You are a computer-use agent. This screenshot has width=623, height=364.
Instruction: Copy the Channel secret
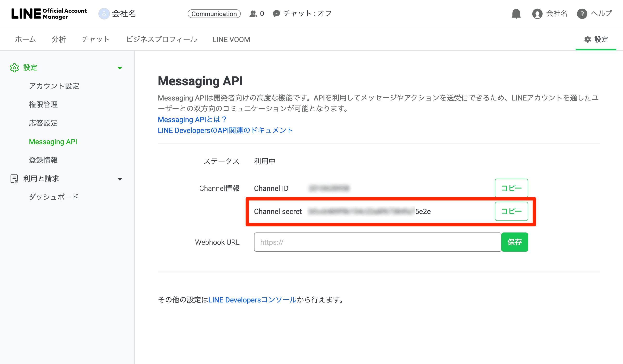(511, 211)
